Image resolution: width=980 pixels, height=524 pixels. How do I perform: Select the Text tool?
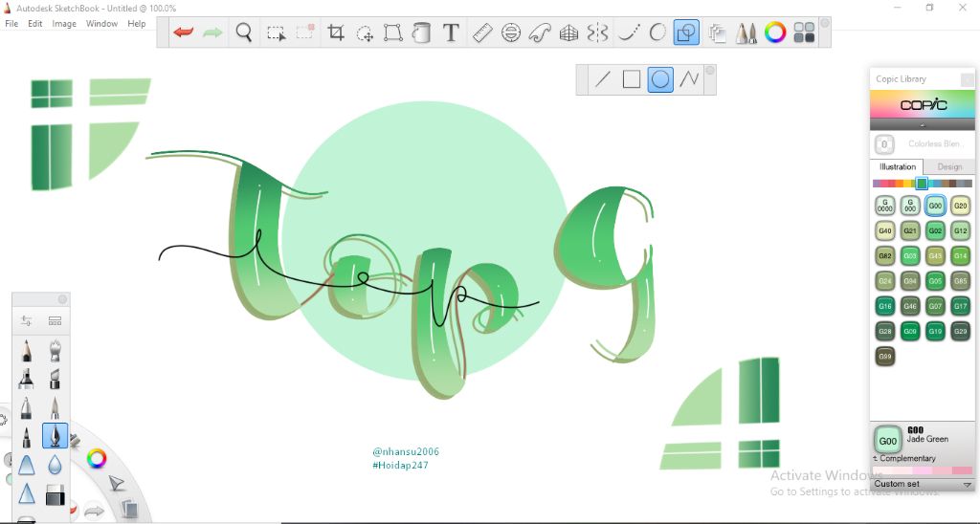(451, 33)
